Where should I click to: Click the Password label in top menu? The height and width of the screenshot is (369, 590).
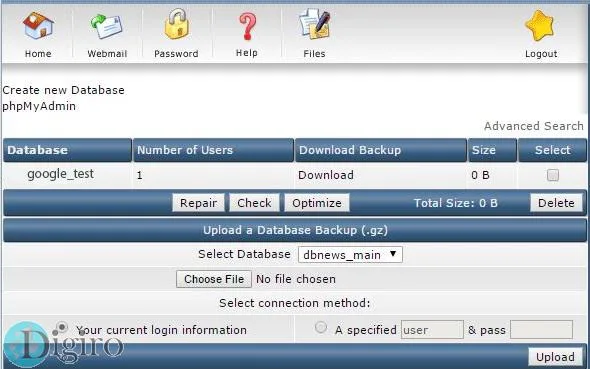pos(176,54)
